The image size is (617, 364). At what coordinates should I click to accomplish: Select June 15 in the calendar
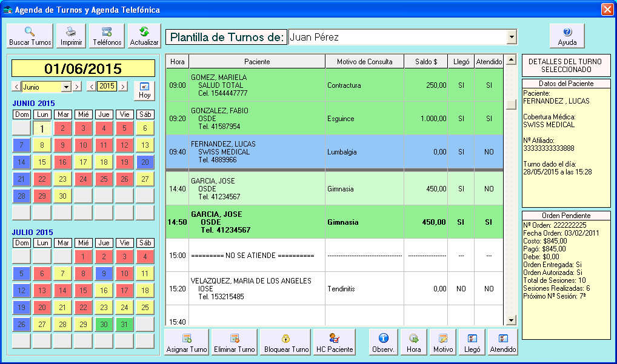[x=42, y=162]
